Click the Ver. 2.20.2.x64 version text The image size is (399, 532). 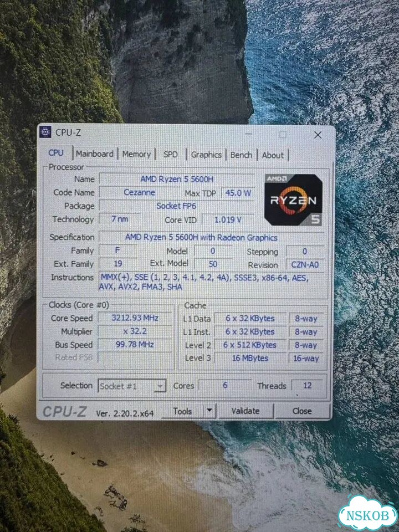coord(125,413)
